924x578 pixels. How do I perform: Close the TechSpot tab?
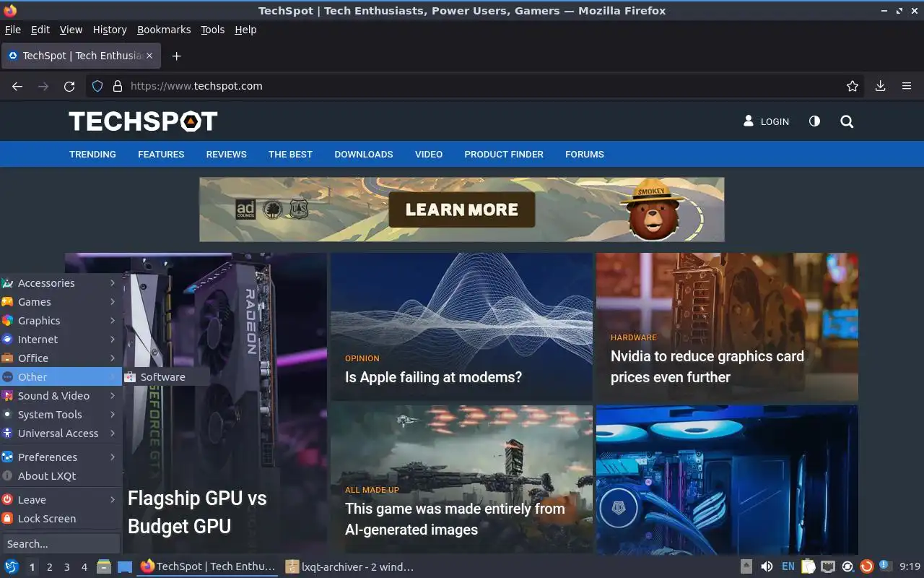coord(149,56)
